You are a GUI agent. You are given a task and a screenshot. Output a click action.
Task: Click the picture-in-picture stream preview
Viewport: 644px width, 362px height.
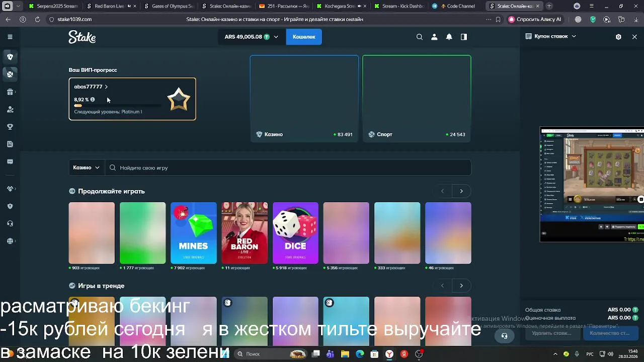(x=592, y=185)
